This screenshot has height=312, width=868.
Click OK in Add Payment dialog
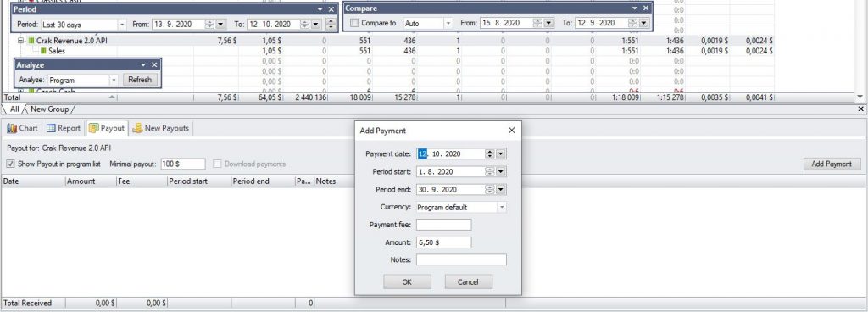point(407,282)
